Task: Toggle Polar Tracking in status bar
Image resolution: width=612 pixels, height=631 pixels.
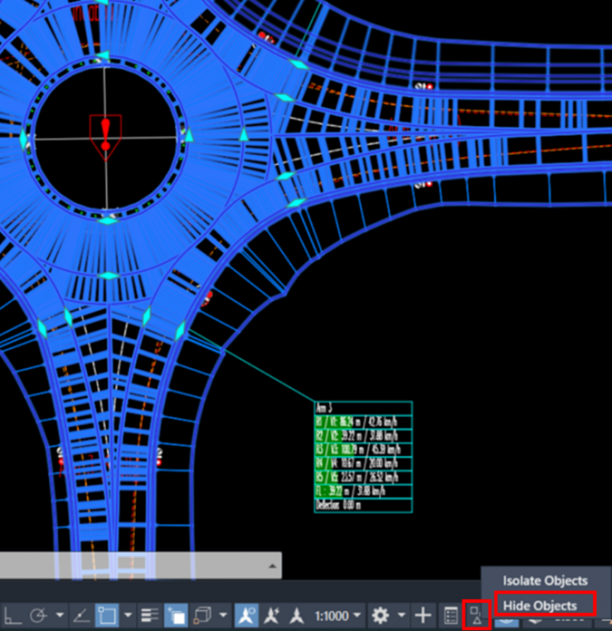Action: click(x=39, y=615)
